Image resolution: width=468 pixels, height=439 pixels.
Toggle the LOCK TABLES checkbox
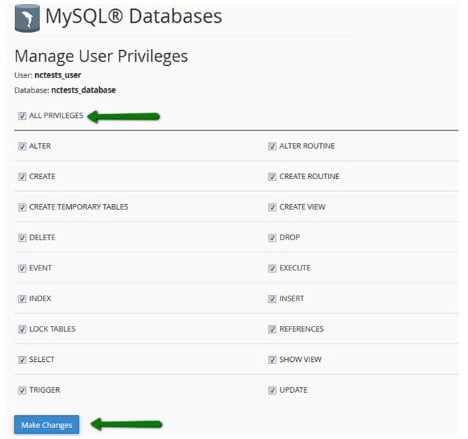(x=22, y=329)
